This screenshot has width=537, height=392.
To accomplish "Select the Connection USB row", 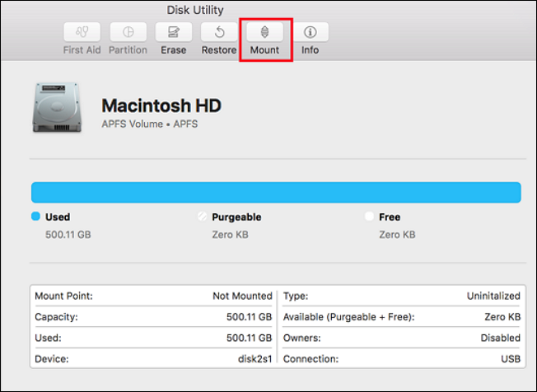I will pos(401,360).
